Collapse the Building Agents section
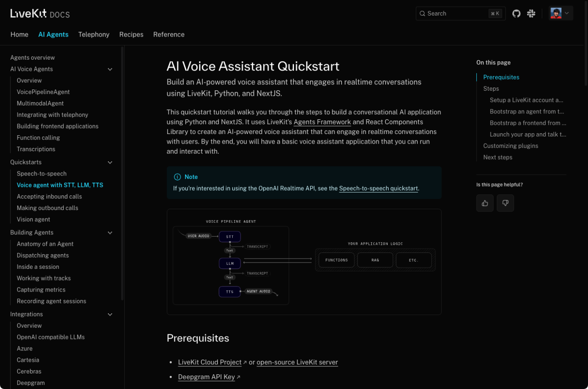Viewport: 588px width, 389px height. click(110, 233)
